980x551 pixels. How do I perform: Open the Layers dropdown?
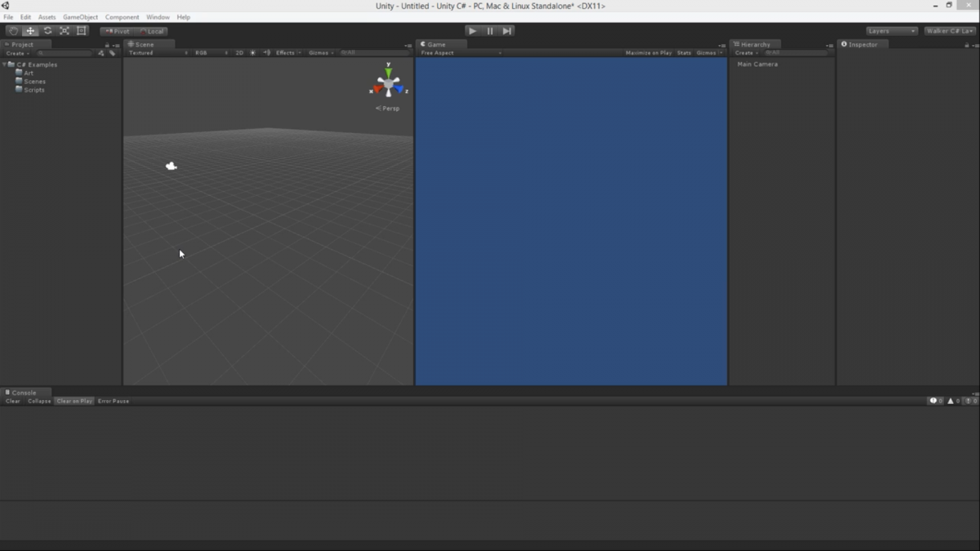click(892, 31)
